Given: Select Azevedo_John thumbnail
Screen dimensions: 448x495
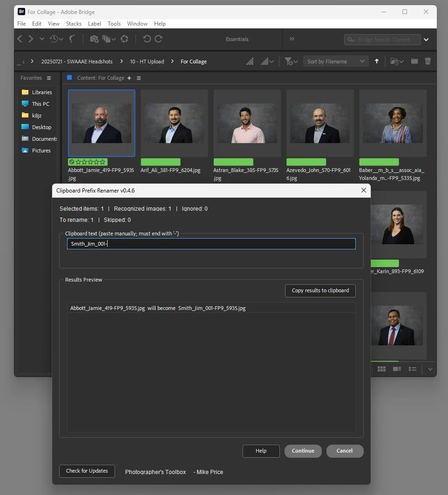Looking at the screenshot, I should [320, 123].
